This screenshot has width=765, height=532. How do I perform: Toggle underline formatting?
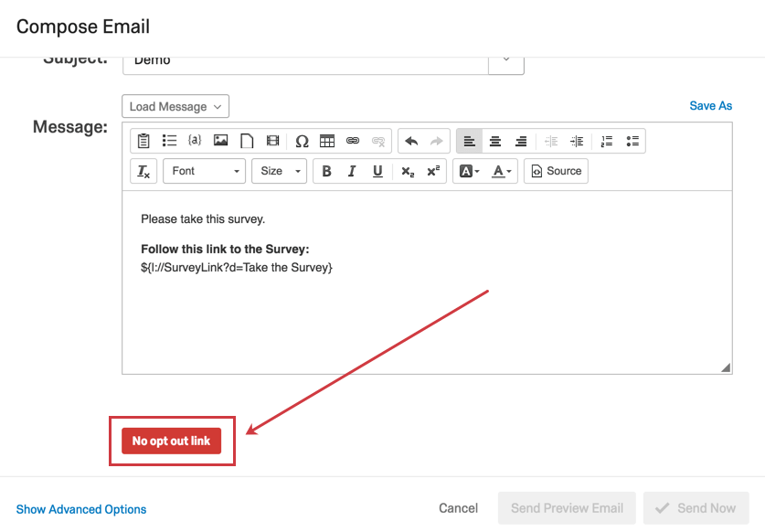click(x=377, y=171)
